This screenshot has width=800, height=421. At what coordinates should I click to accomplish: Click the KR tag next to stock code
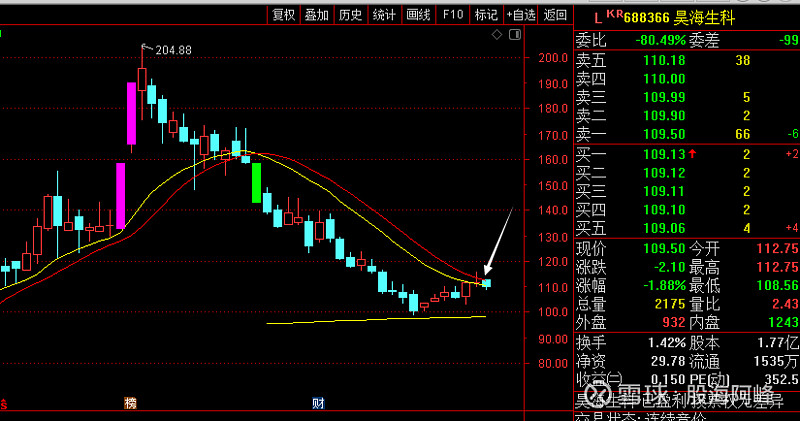coord(614,14)
